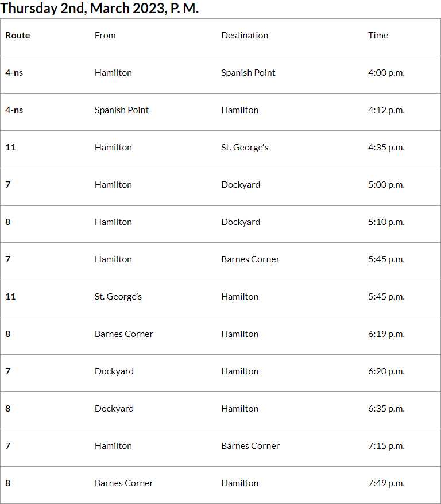Viewport: 441px width, 504px height.
Task: Click the Spanish Point destination cell
Action: [x=248, y=73]
